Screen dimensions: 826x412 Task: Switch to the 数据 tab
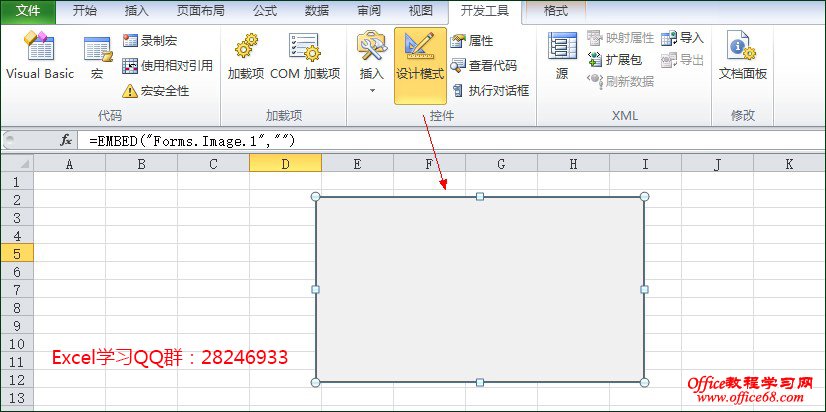(317, 12)
